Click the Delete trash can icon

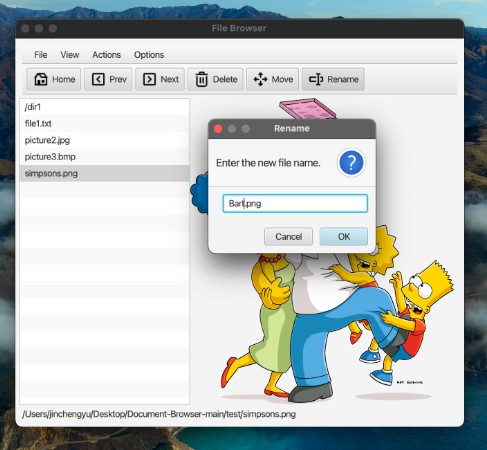pos(201,79)
